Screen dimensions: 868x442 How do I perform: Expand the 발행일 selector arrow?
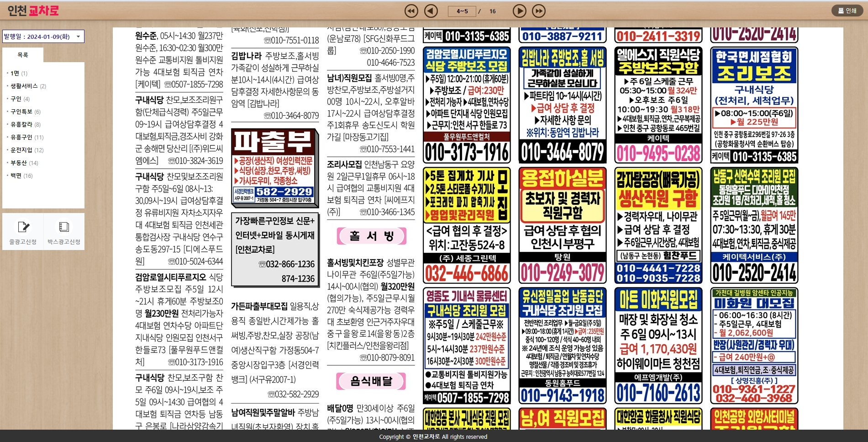coord(79,36)
